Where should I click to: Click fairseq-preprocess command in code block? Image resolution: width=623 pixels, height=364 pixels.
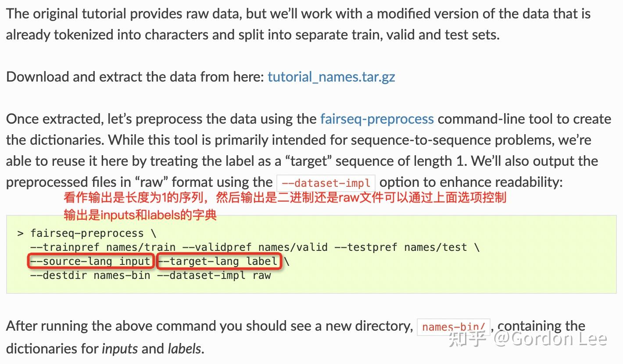pos(87,233)
